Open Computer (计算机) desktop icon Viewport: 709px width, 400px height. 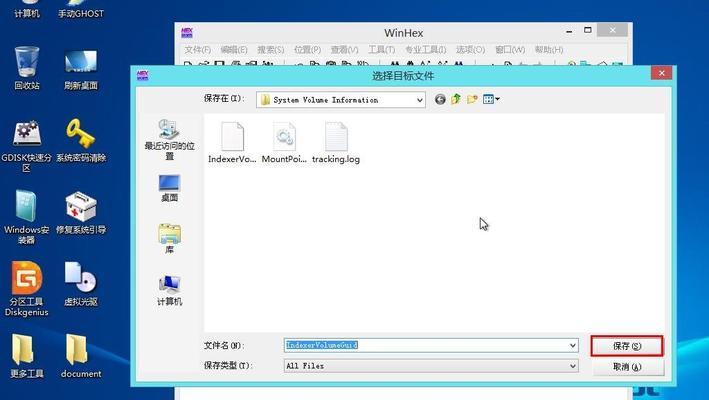[27, 10]
